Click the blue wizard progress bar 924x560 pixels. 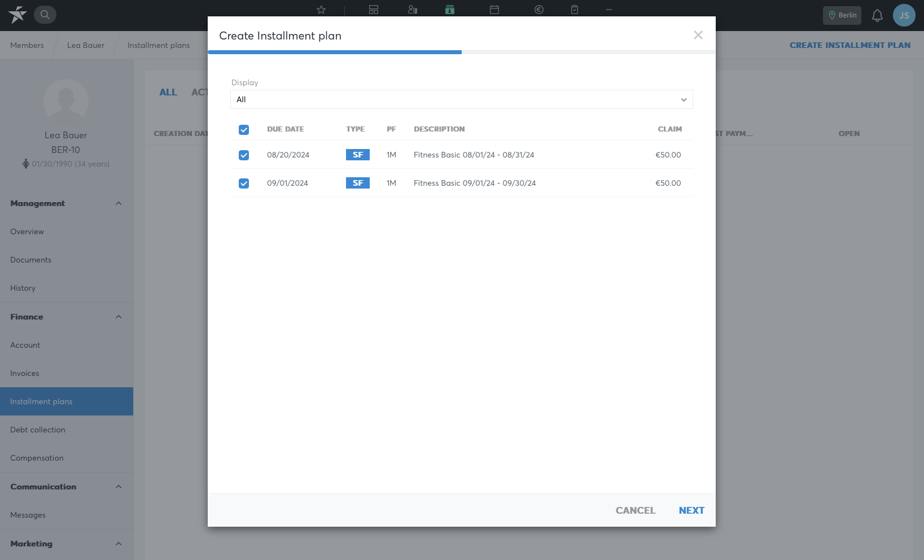click(x=335, y=52)
